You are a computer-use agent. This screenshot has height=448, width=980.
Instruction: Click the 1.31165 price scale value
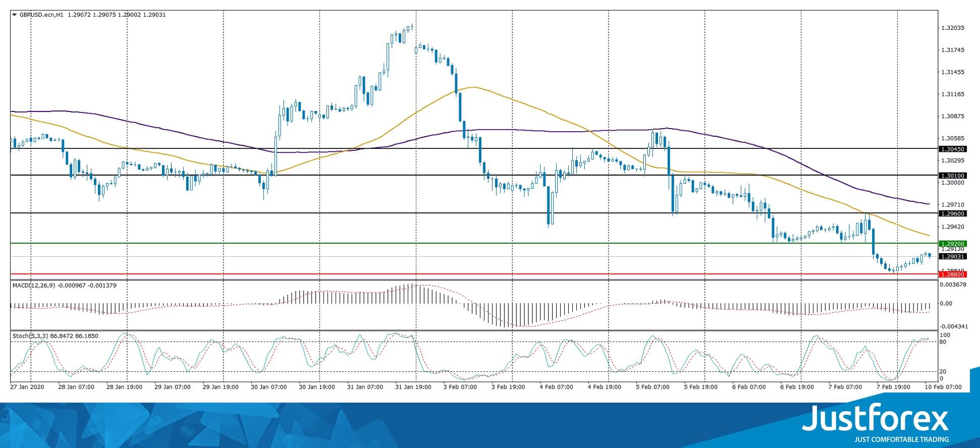point(953,94)
